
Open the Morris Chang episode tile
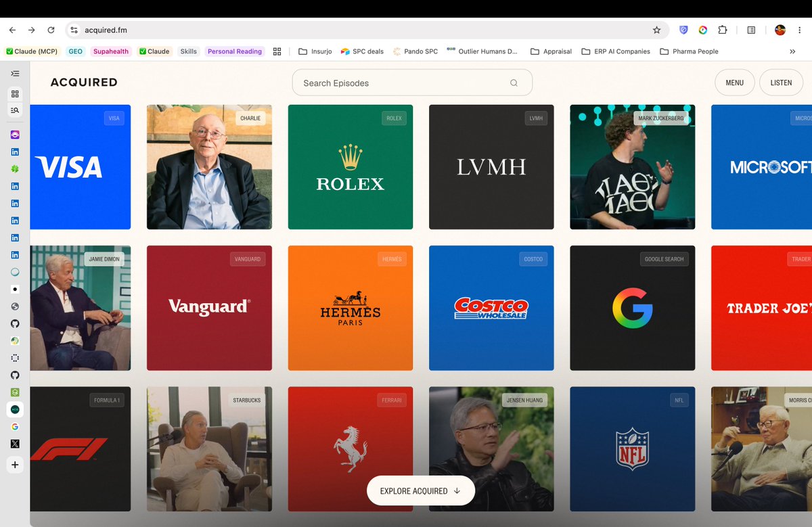pyautogui.click(x=761, y=449)
